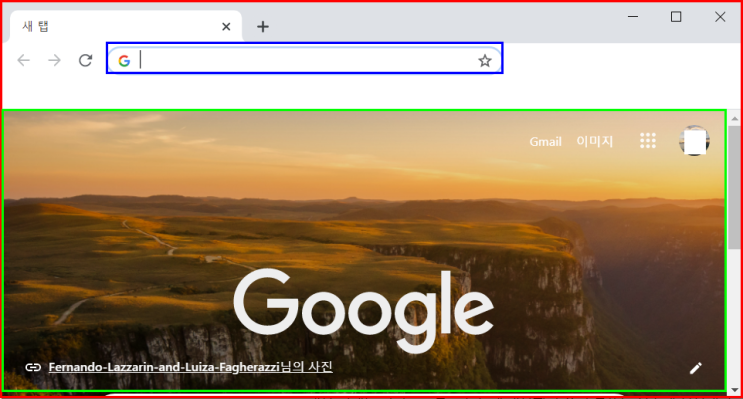Reload the page with the refresh icon
Screen dimensions: 743x399
85,60
